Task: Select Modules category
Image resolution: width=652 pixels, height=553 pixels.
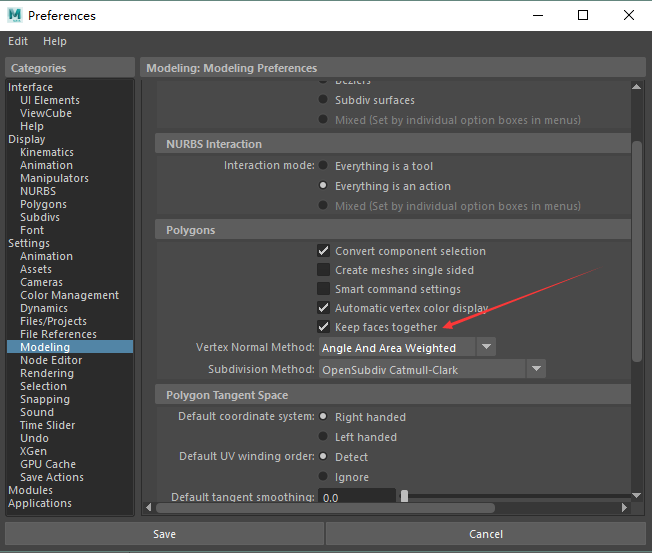Action: point(30,490)
